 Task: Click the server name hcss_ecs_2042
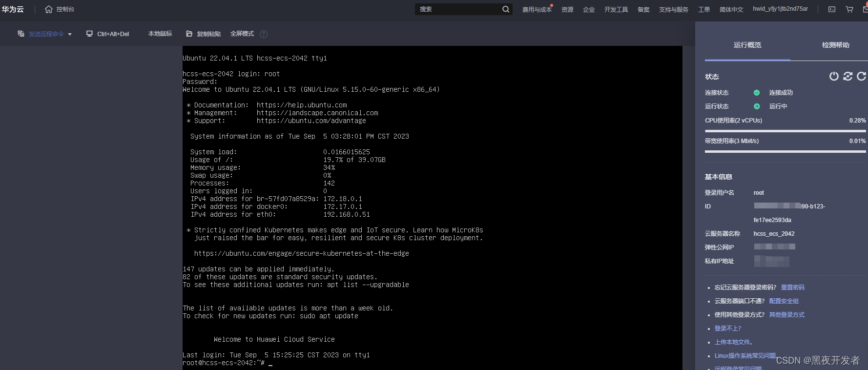point(774,234)
